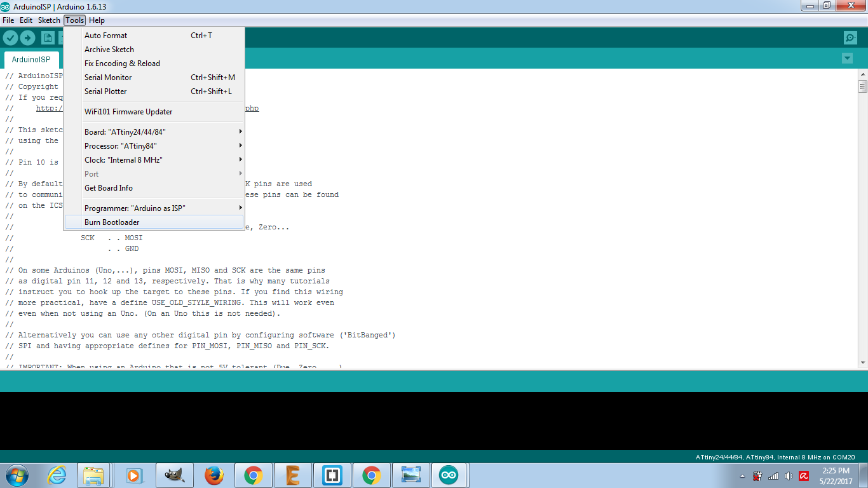Open the Windows Start button
This screenshot has width=868, height=488.
pyautogui.click(x=17, y=475)
